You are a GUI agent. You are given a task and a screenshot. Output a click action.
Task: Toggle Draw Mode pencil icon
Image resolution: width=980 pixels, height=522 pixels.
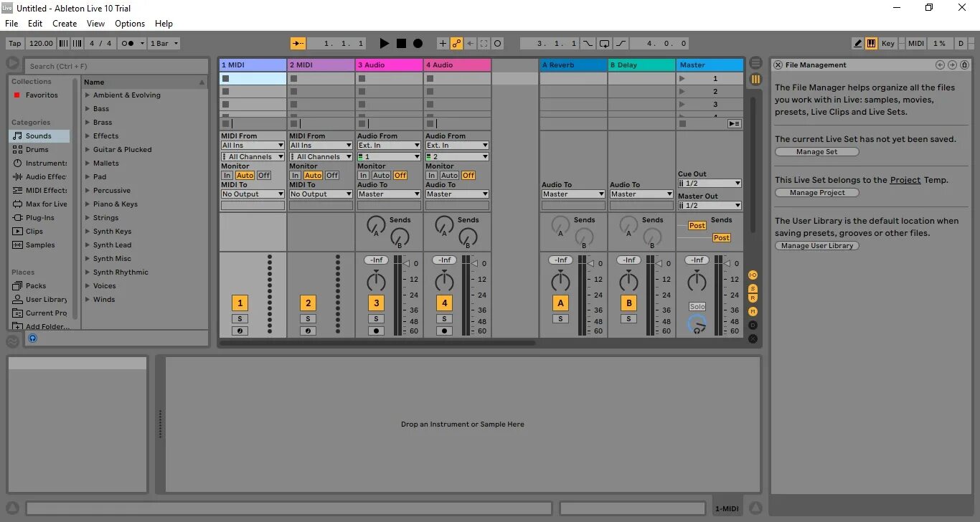pos(857,44)
